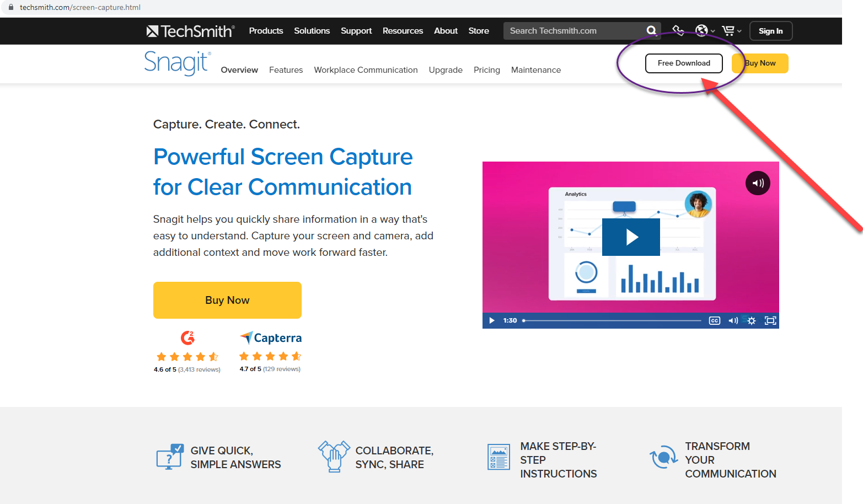Click the G2 logo

(x=187, y=337)
